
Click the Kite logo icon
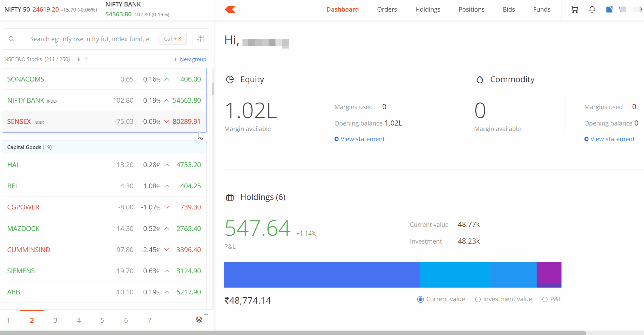click(x=230, y=10)
